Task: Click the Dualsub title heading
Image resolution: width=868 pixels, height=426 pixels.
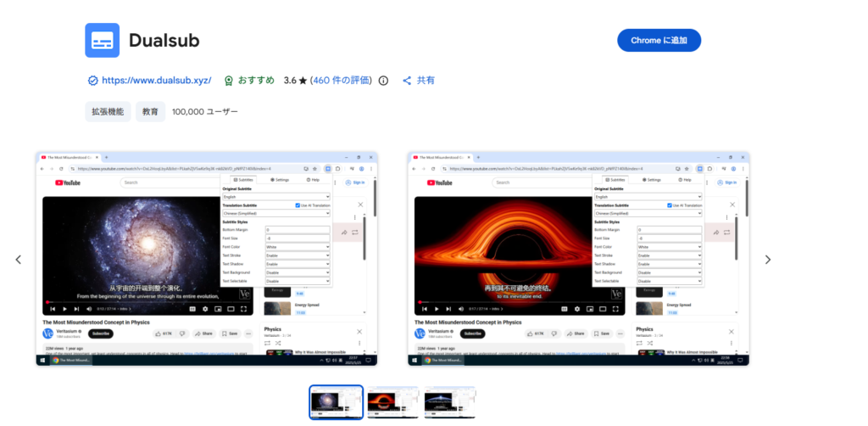Action: point(164,41)
